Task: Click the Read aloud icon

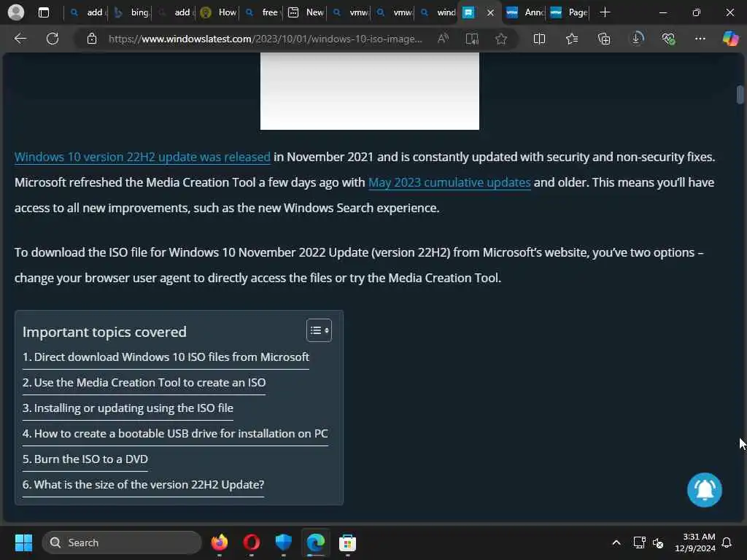Action: coord(443,39)
